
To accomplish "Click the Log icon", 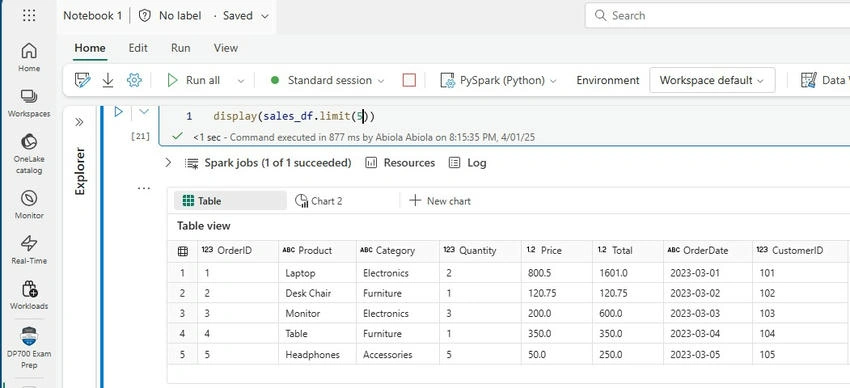I will (455, 163).
